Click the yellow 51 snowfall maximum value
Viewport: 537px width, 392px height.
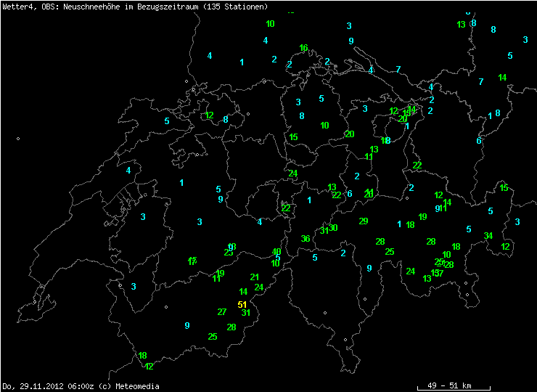[x=242, y=305]
